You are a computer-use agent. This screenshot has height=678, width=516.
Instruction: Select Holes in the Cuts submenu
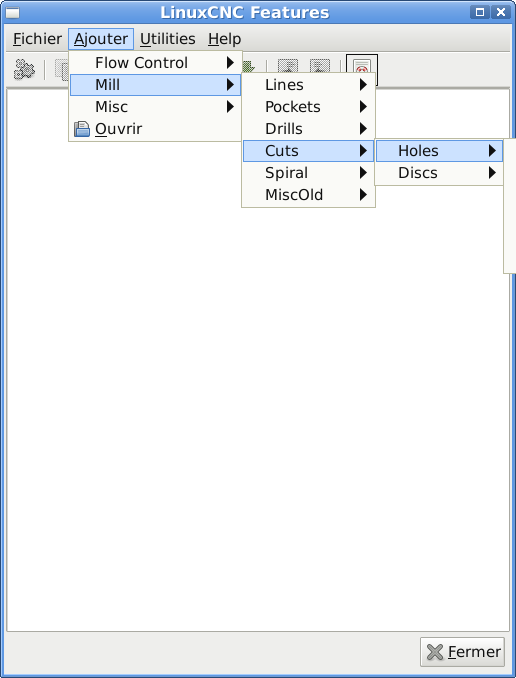pyautogui.click(x=439, y=151)
